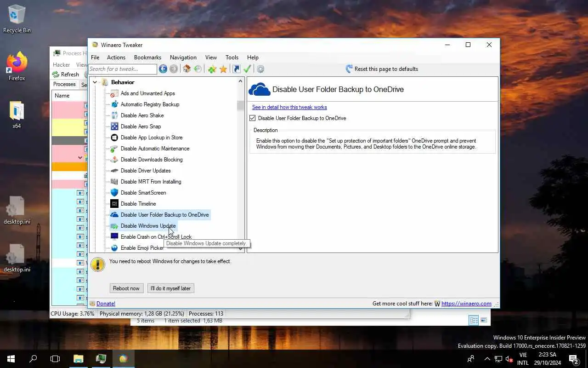Viewport: 588px width, 368px height.
Task: Open bookmarks with the orange star icon
Action: point(223,69)
